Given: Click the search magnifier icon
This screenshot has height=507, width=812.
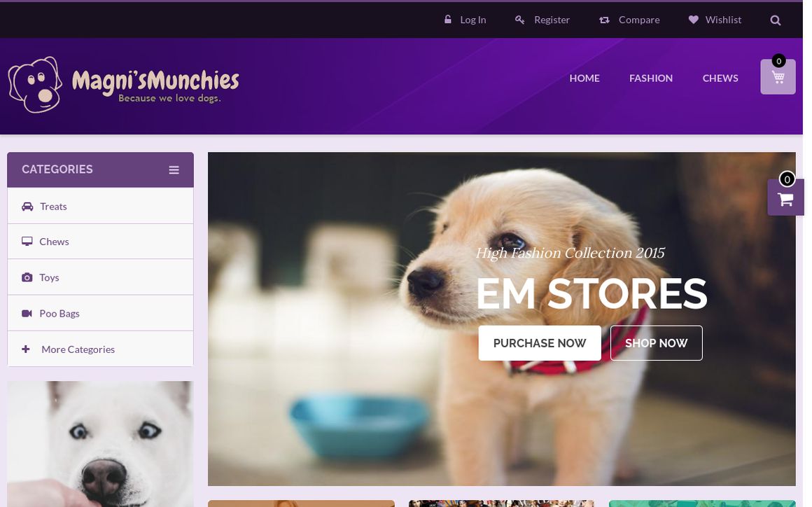Looking at the screenshot, I should pos(775,20).
